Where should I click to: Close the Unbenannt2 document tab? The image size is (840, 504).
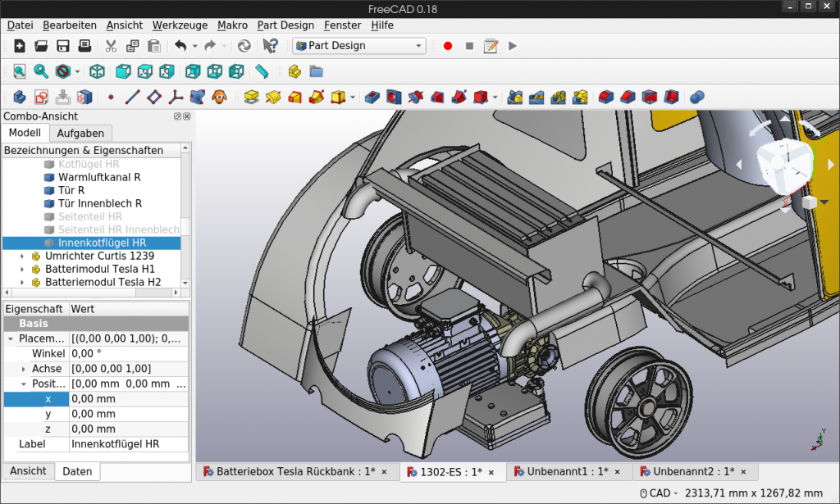click(x=743, y=472)
